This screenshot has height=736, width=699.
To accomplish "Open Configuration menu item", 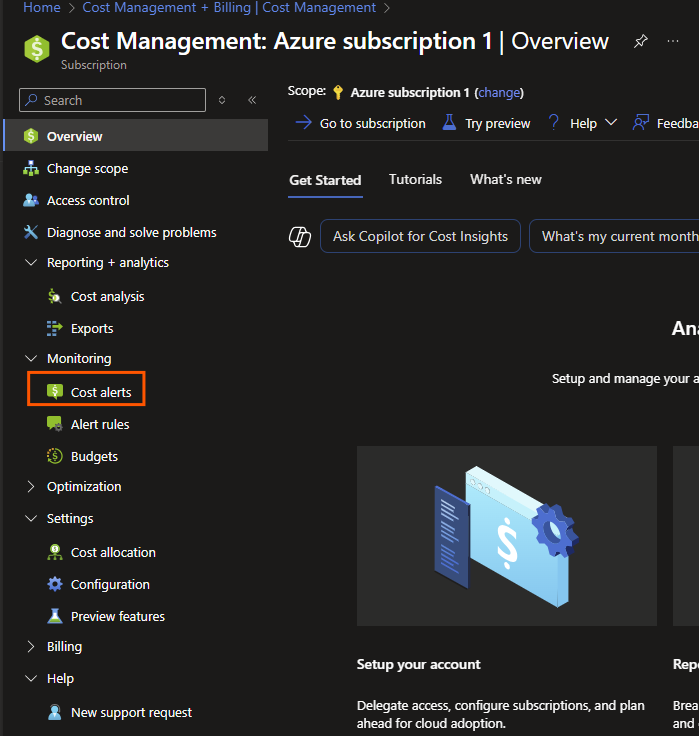I will [110, 584].
